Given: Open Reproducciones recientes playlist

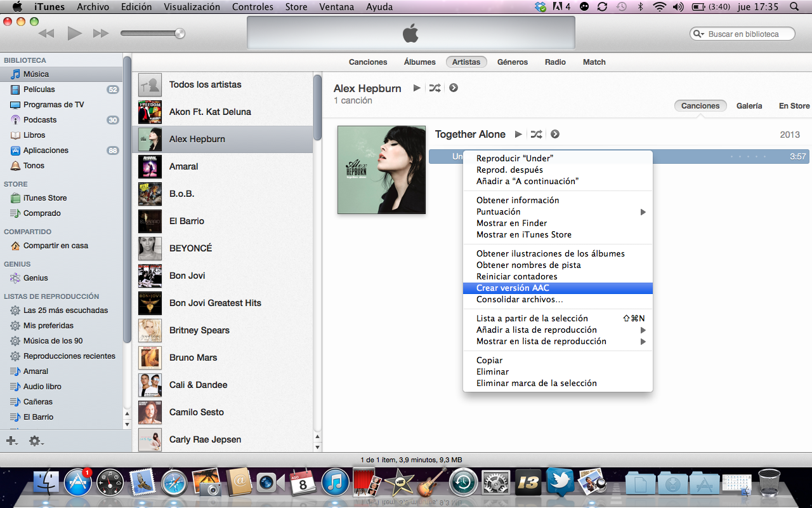Looking at the screenshot, I should click(x=62, y=356).
